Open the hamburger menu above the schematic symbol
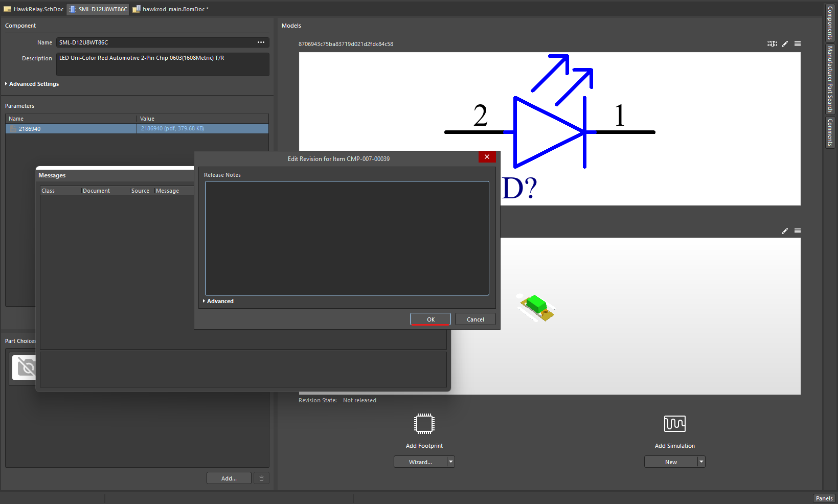838x504 pixels. pyautogui.click(x=798, y=44)
